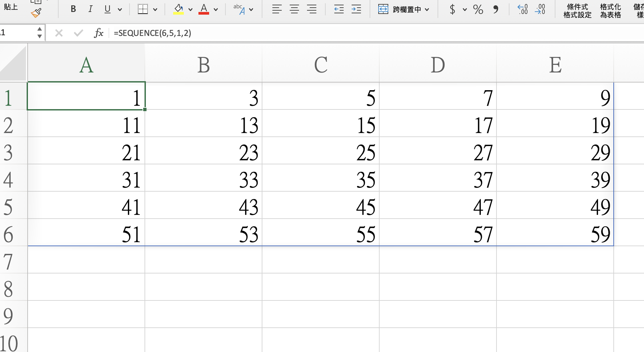Increase decimal places
Image resolution: width=644 pixels, height=352 pixels.
tap(522, 9)
